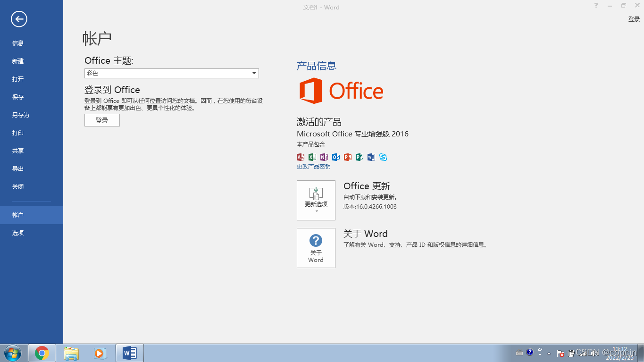Show hidden tray icons arrow
The height and width of the screenshot is (362, 644).
(549, 353)
